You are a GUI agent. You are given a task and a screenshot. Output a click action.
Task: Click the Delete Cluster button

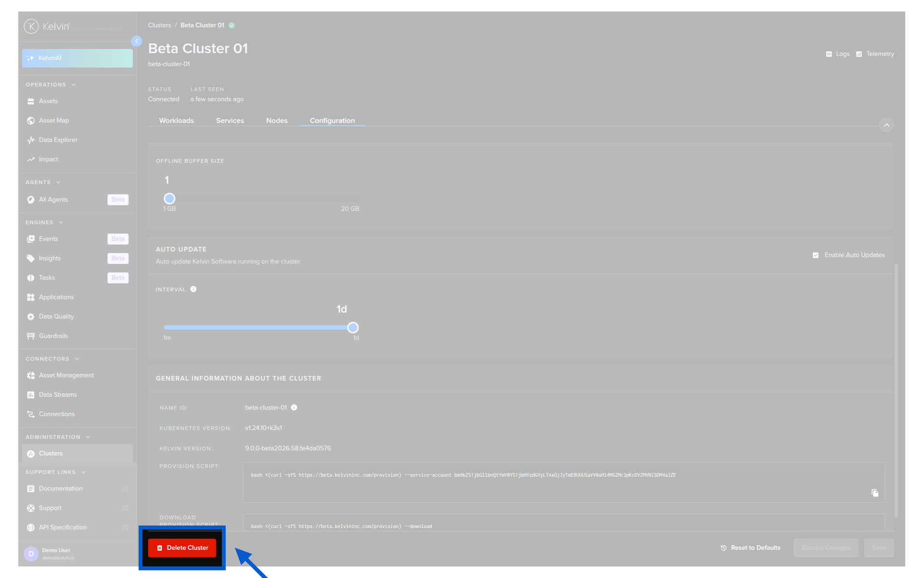click(182, 548)
